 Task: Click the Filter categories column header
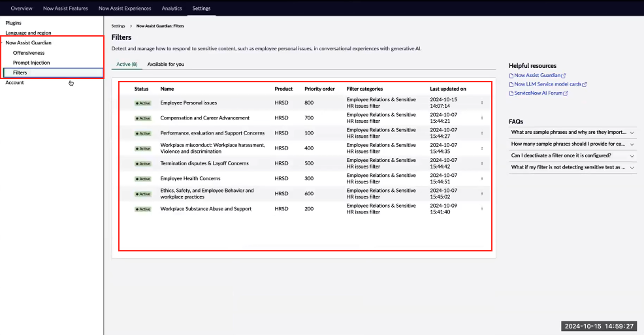364,89
